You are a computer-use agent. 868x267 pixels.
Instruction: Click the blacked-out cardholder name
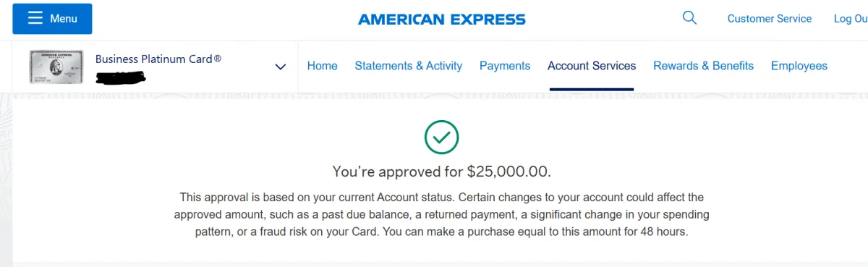click(x=121, y=75)
